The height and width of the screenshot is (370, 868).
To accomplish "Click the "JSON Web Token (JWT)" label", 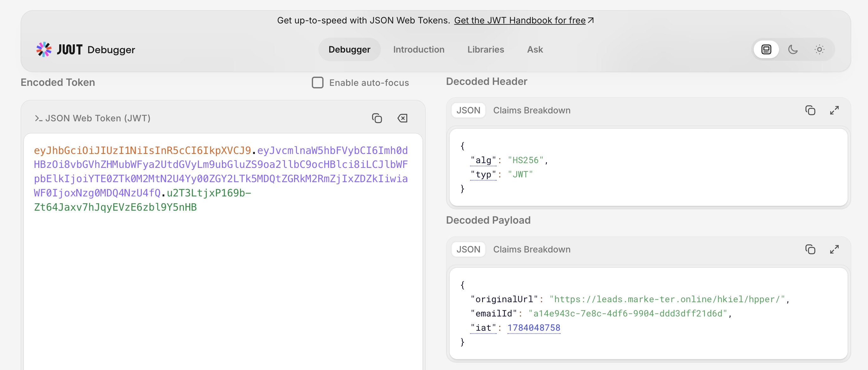I will [x=98, y=118].
